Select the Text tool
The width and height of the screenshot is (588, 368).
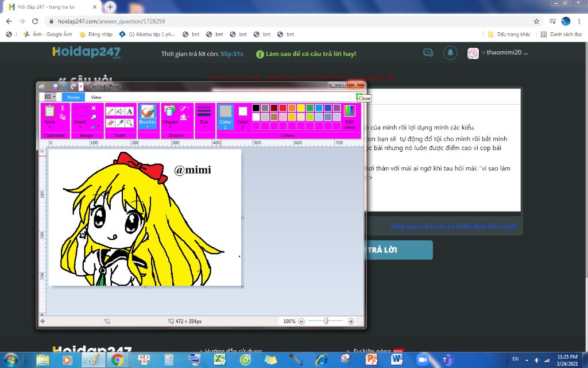(130, 112)
